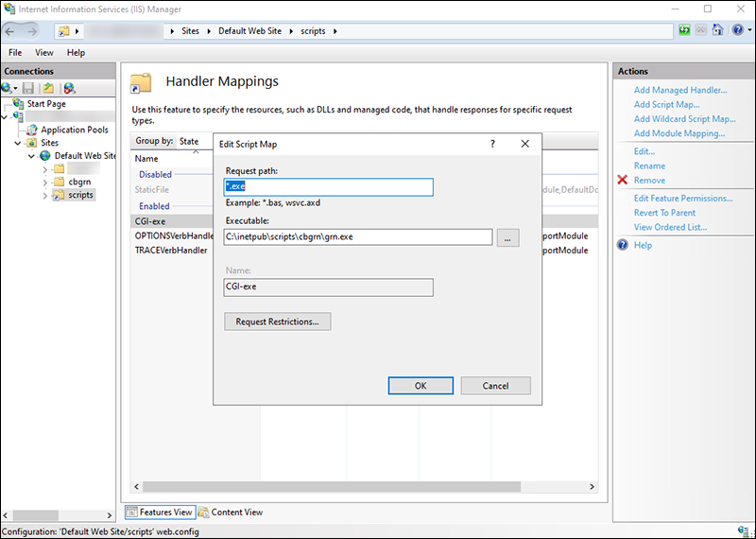Select Default Web Site in the tree
756x539 pixels.
pos(85,156)
